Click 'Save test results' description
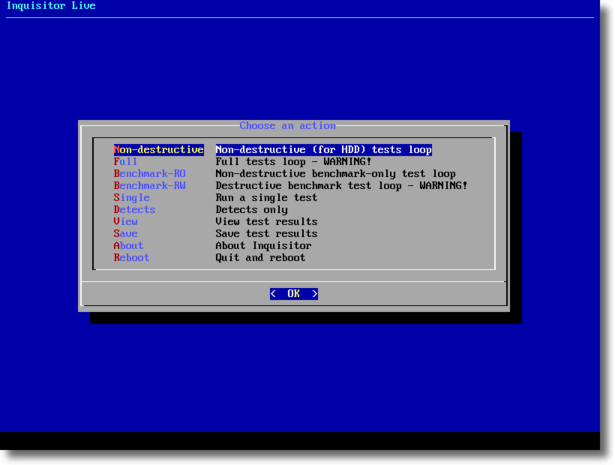 pos(266,234)
